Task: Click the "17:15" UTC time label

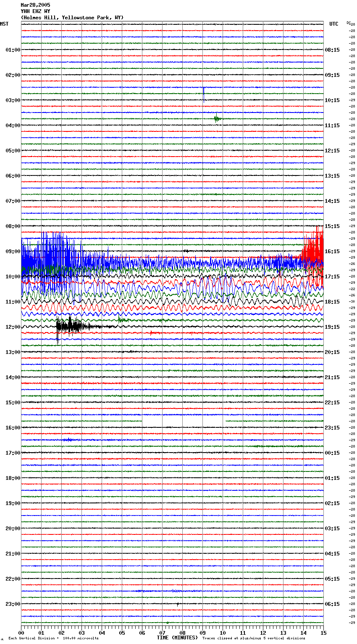Action: pyautogui.click(x=332, y=277)
